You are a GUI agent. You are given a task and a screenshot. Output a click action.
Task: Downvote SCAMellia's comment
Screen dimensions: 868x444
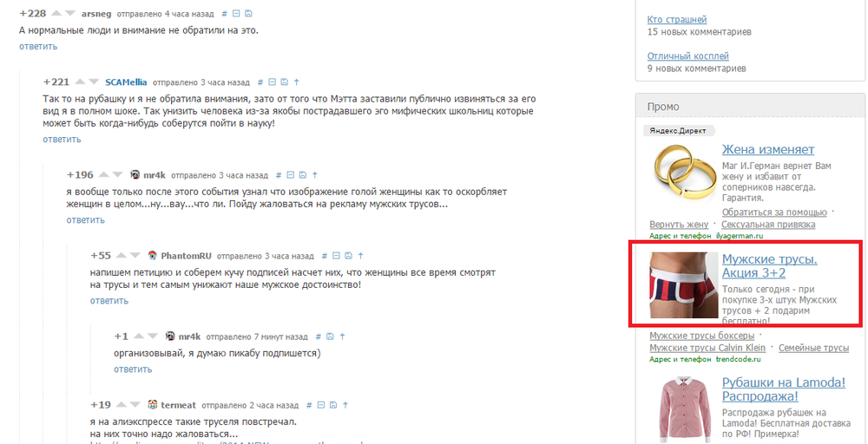point(94,82)
